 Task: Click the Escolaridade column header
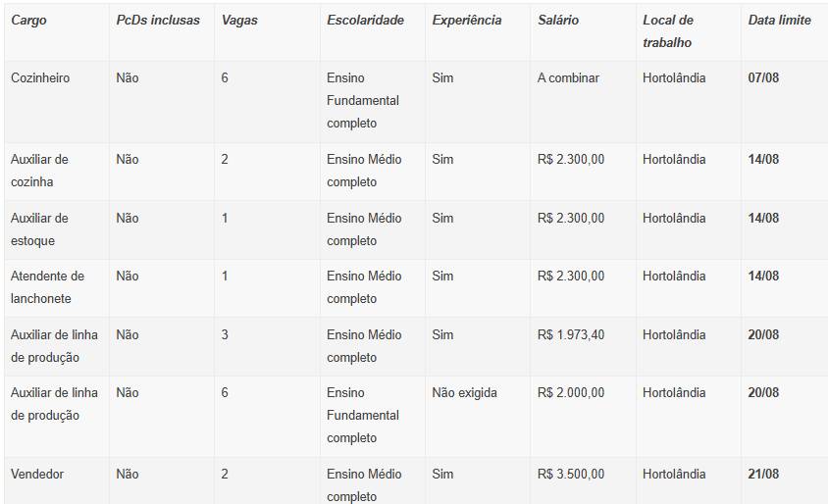[365, 20]
